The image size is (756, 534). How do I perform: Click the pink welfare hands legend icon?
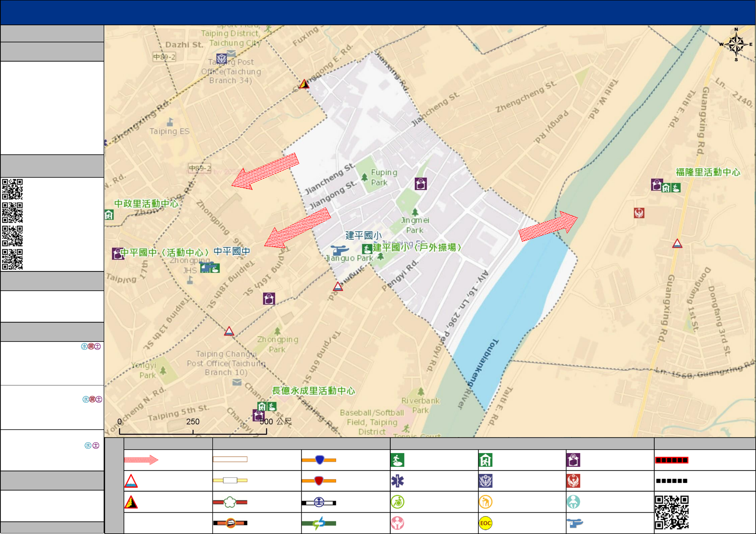(x=397, y=523)
